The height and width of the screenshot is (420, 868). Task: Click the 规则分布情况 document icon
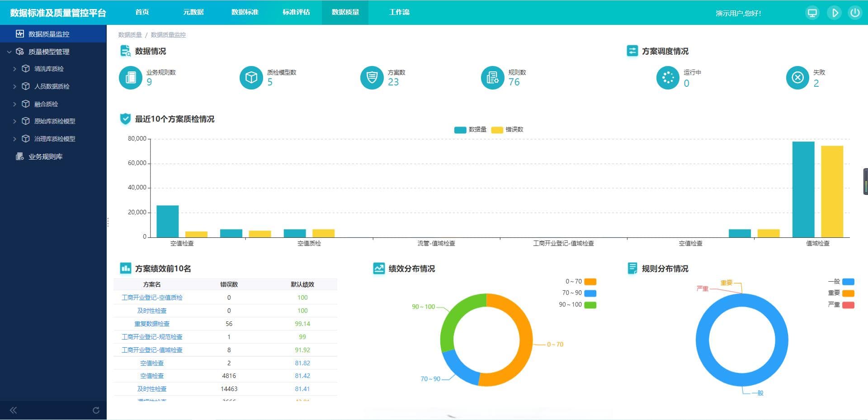coord(632,269)
